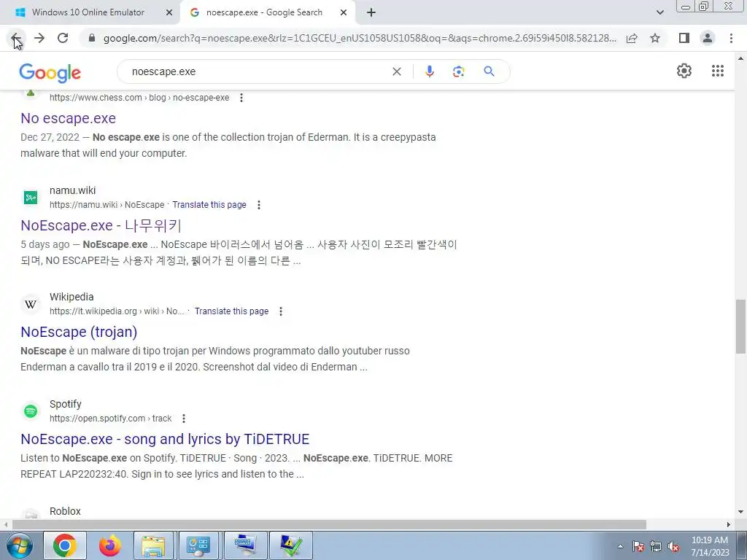Click the scroll down arrow
This screenshot has width=747, height=560.
click(740, 513)
